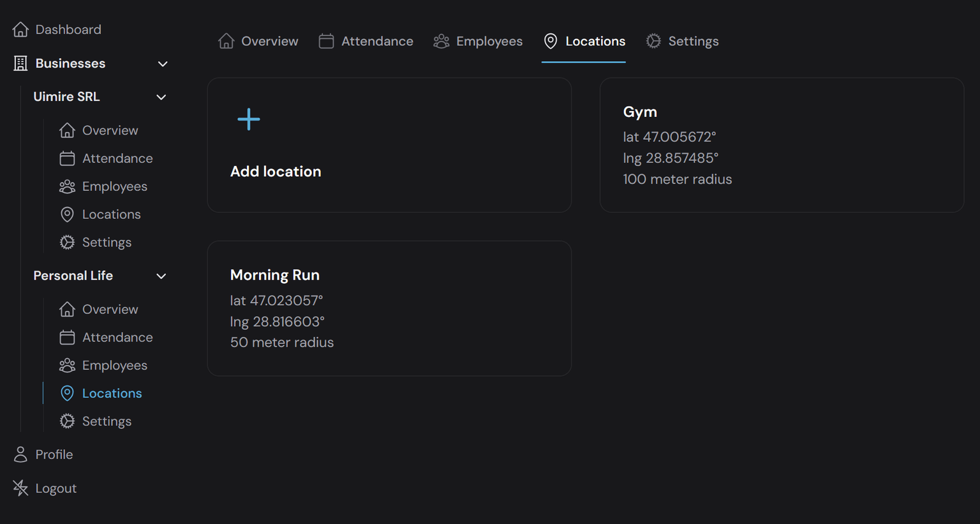980x524 pixels.
Task: Select the Businesses building icon
Action: coord(19,63)
